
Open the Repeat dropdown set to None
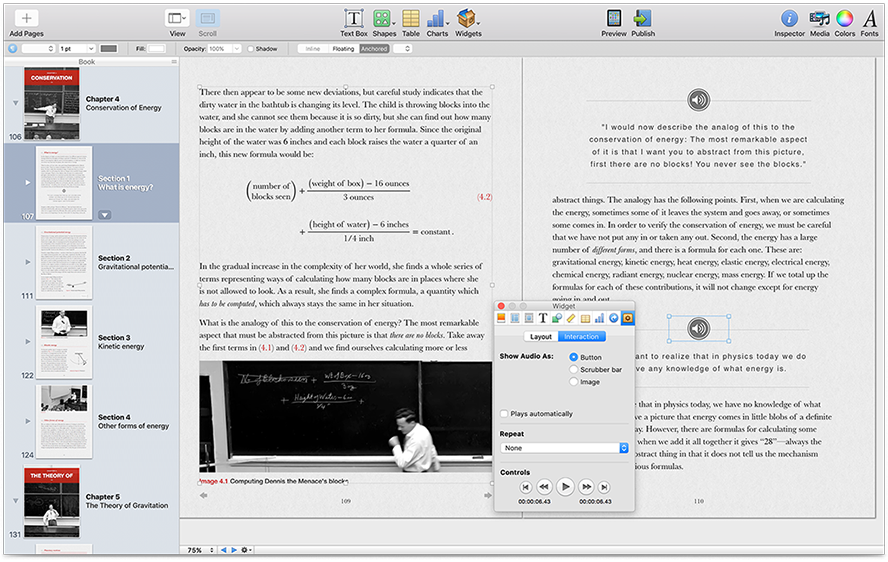(x=564, y=448)
